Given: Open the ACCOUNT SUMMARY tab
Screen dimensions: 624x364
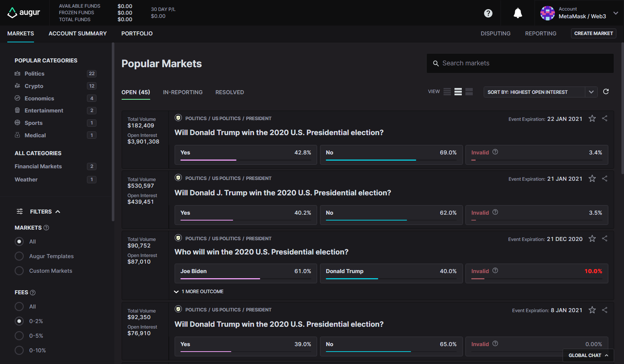Looking at the screenshot, I should [77, 34].
